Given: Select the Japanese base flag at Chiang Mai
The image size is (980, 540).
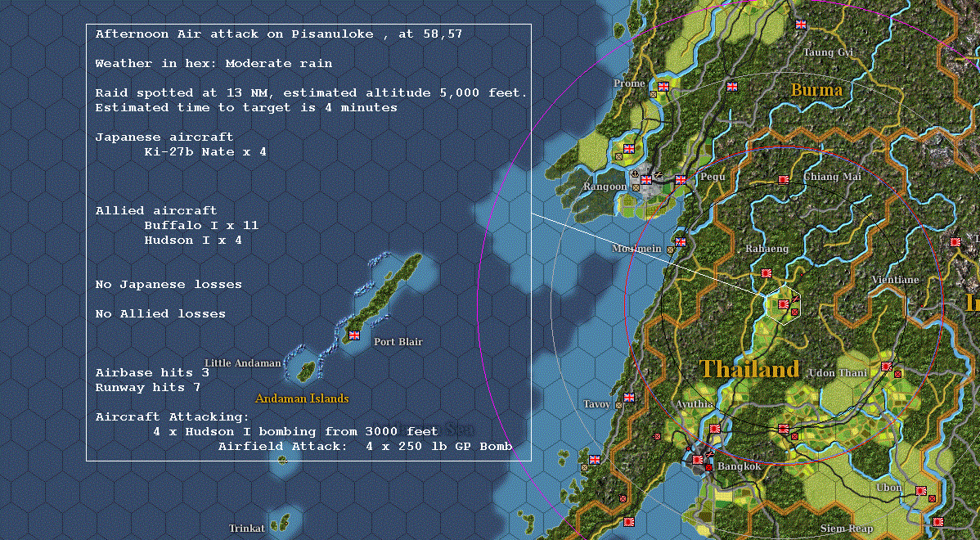Looking at the screenshot, I should pyautogui.click(x=783, y=179).
